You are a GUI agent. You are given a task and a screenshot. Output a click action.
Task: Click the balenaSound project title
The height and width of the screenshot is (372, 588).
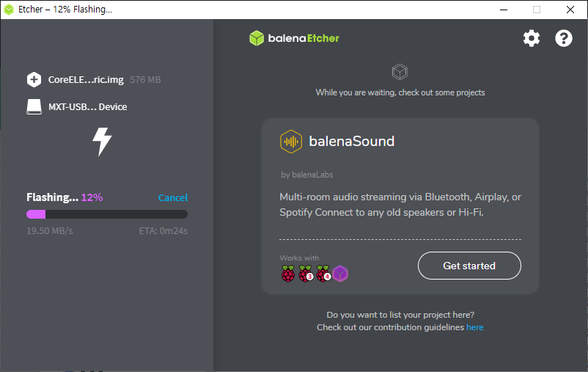(x=352, y=142)
